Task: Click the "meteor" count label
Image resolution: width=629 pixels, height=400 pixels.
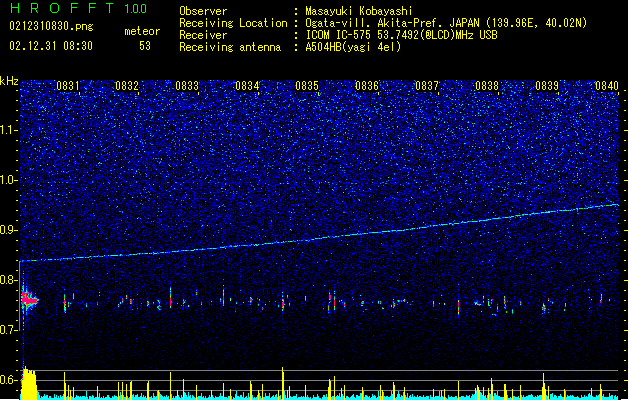Action: 142,31
